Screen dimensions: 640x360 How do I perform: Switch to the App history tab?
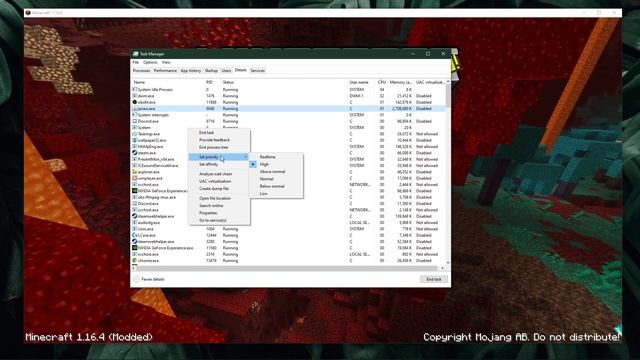pyautogui.click(x=191, y=71)
